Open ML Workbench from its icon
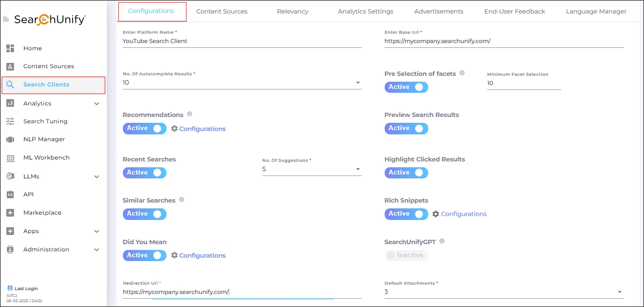 point(10,158)
